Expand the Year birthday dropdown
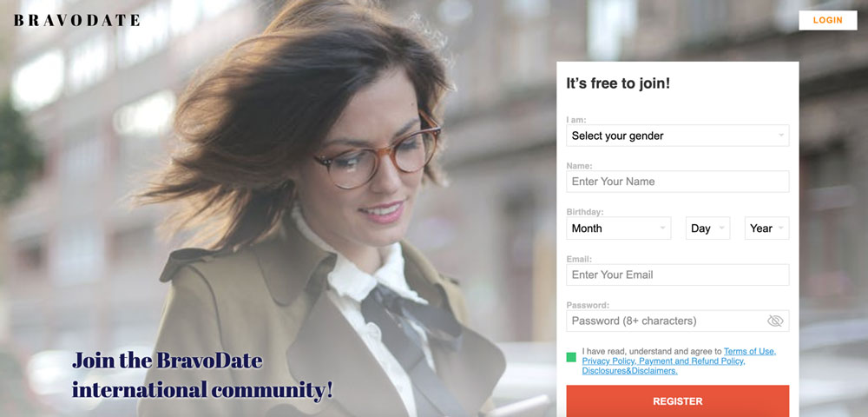Image resolution: width=868 pixels, height=417 pixels. pyautogui.click(x=766, y=228)
